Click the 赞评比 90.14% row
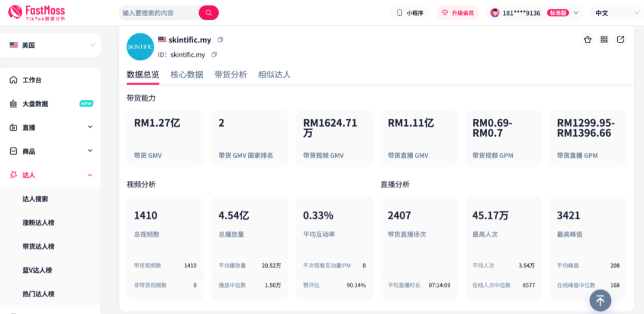This screenshot has height=314, width=644. point(335,285)
